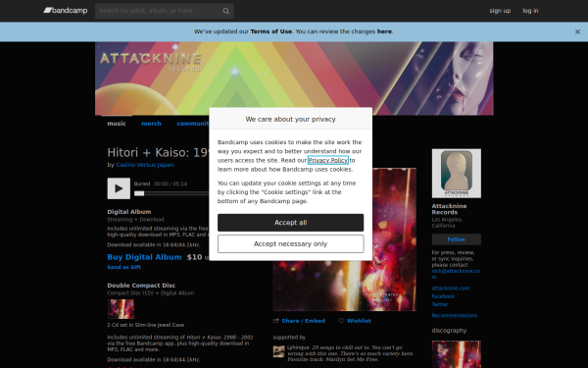This screenshot has width=588, height=368.
Task: Click the Digital Album heading
Action: pos(129,212)
